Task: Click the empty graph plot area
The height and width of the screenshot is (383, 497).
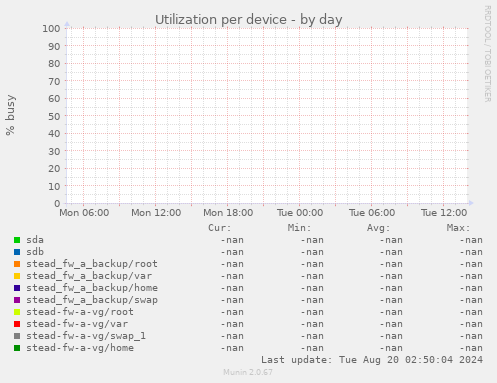Action: [268, 116]
